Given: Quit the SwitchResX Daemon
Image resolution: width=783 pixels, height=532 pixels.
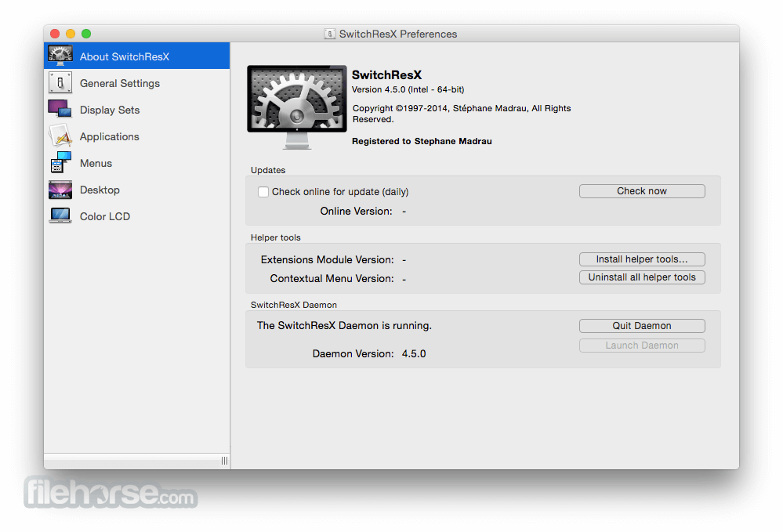Looking at the screenshot, I should pyautogui.click(x=642, y=325).
